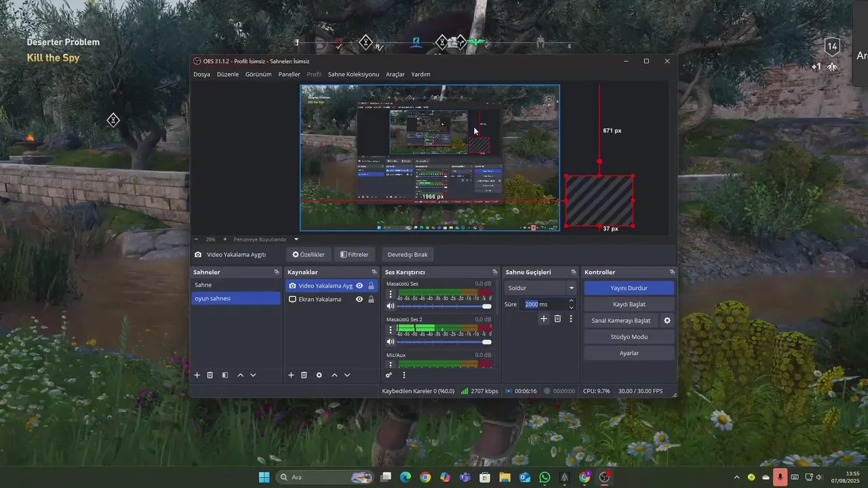Decrease Süre duration with down arrow

point(571,308)
